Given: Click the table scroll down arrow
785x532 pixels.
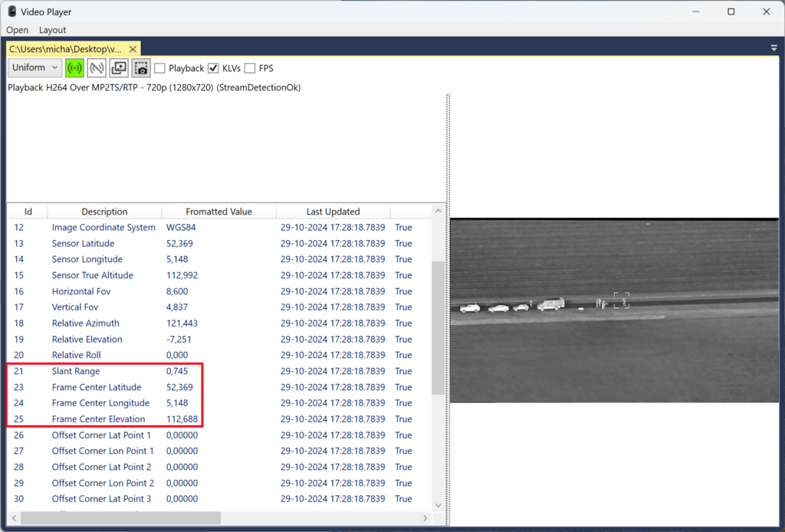Looking at the screenshot, I should pos(438,505).
